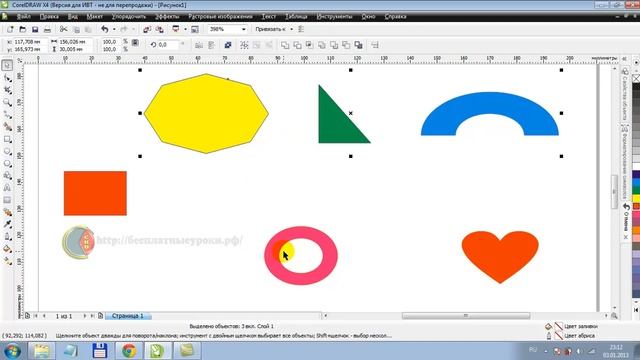Select the Basic Shapes tool
This screenshot has height=360, width=640.
[7, 176]
